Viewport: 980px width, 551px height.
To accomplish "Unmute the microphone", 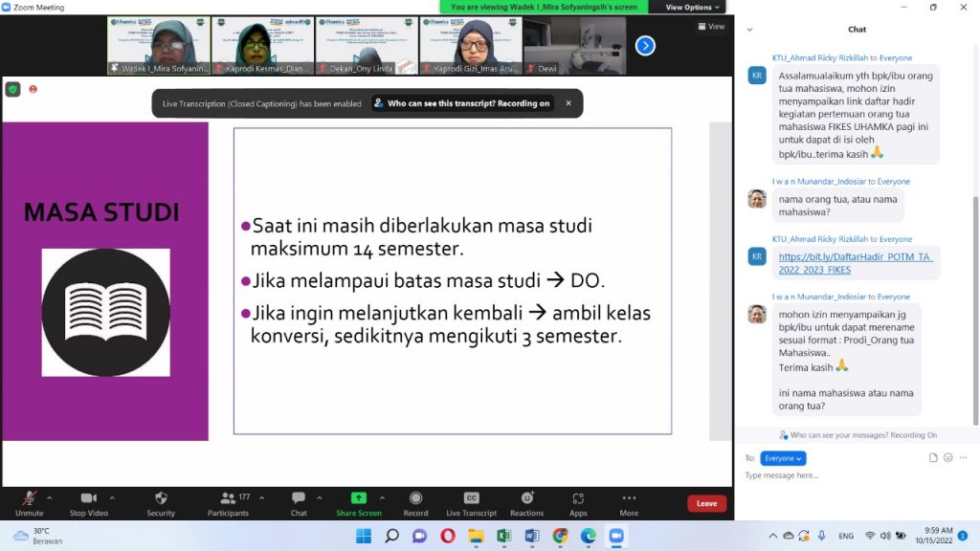I will coord(30,498).
